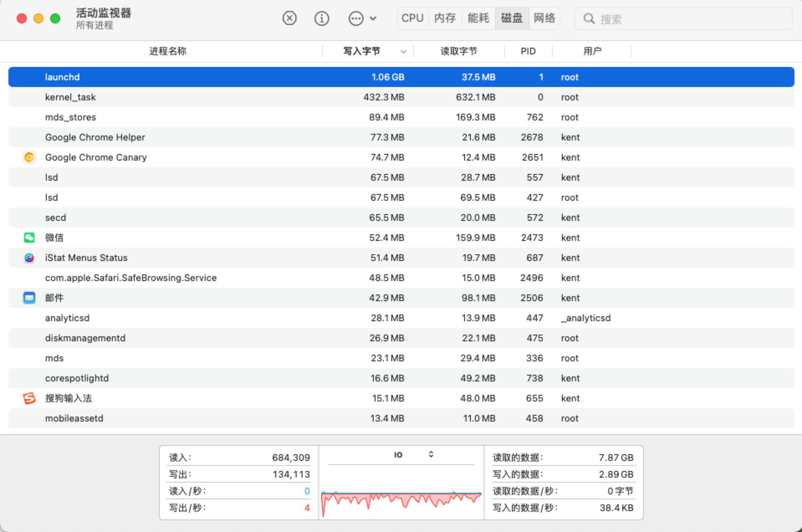The image size is (802, 532).
Task: Select the mobileassetd process row
Action: pos(401,418)
